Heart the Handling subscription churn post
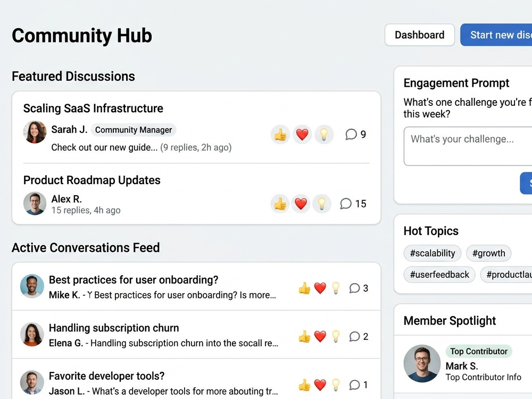 pyautogui.click(x=320, y=337)
